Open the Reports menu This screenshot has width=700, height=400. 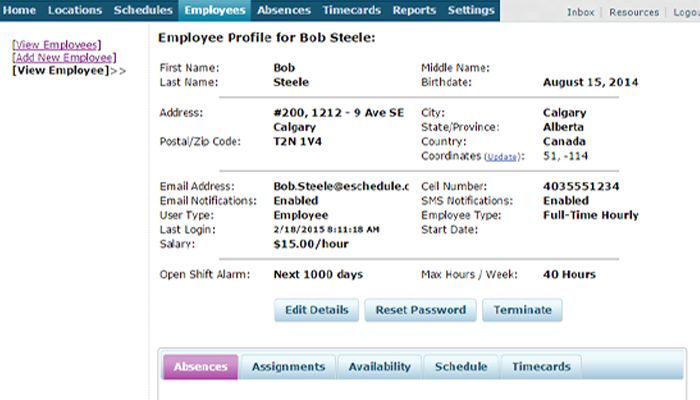pyautogui.click(x=414, y=11)
